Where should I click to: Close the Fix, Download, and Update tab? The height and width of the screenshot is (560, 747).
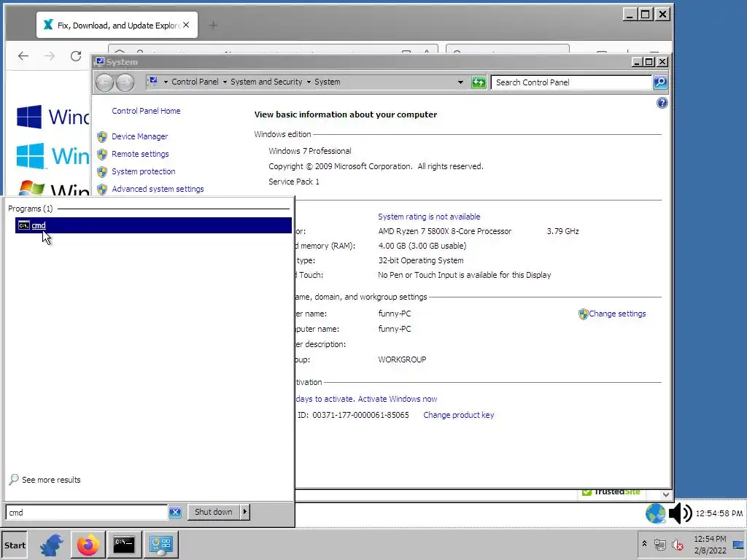click(186, 25)
